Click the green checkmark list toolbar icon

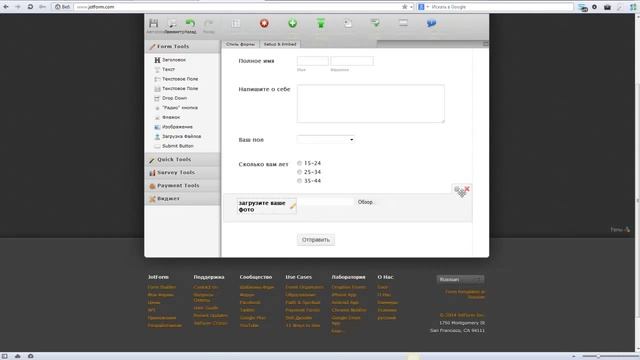coord(375,23)
